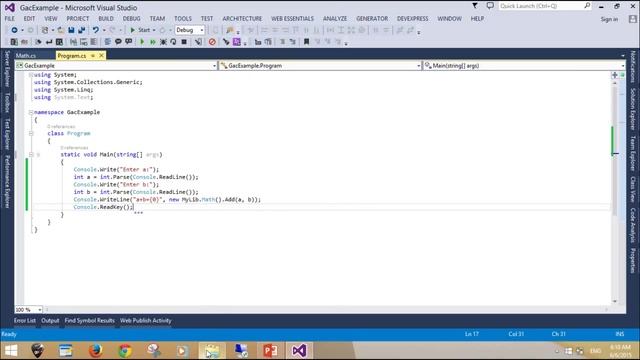Viewport: 640px width, 360px height.
Task: Open PowerPoint from the taskbar
Action: point(270,351)
